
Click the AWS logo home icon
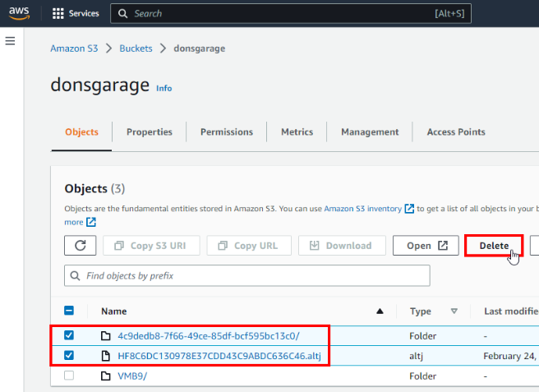(x=20, y=13)
